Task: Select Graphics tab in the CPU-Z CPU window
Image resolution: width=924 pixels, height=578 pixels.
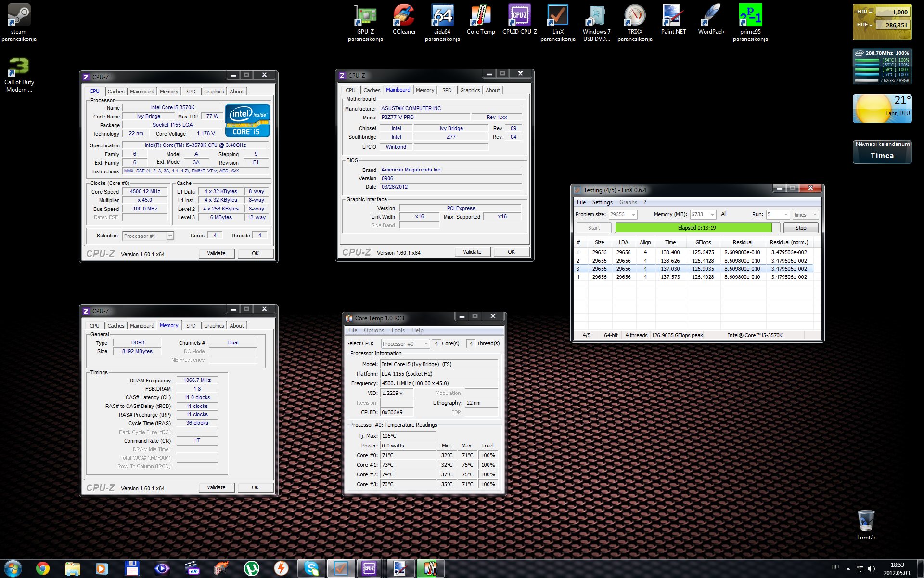Action: coord(214,92)
